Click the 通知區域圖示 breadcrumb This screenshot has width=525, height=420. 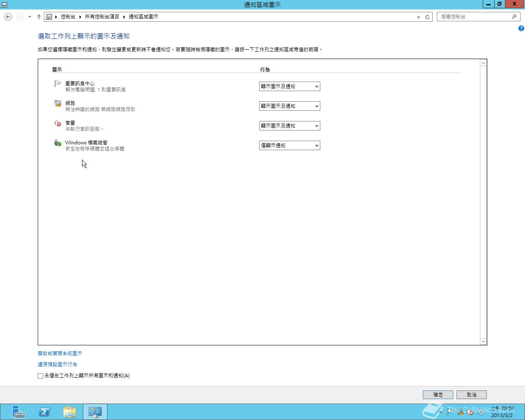(x=144, y=17)
